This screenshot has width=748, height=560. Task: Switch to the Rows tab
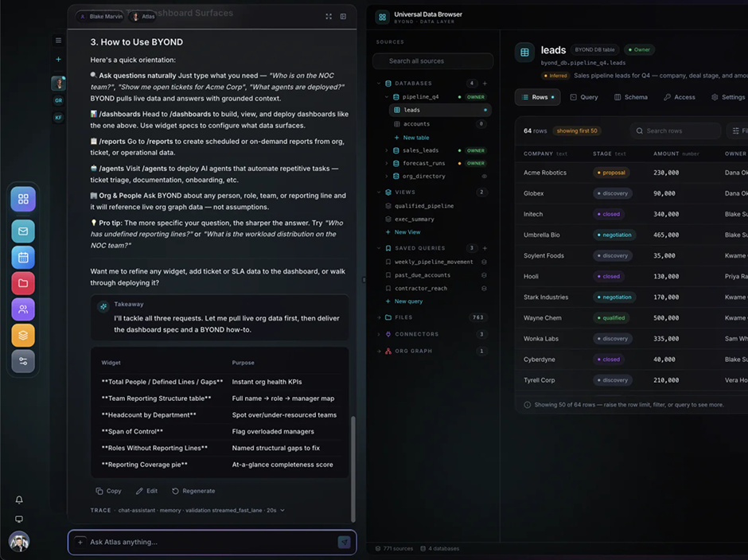coord(538,97)
